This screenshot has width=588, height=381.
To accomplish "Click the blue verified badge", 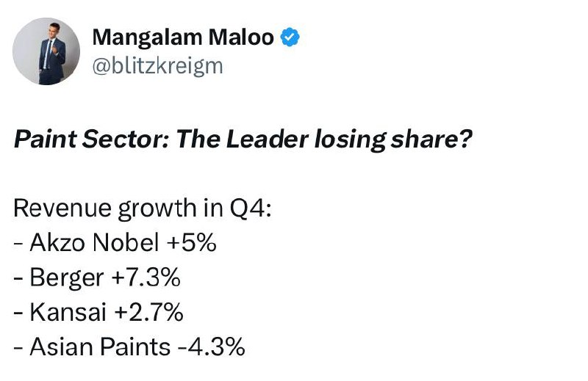I will pyautogui.click(x=290, y=37).
